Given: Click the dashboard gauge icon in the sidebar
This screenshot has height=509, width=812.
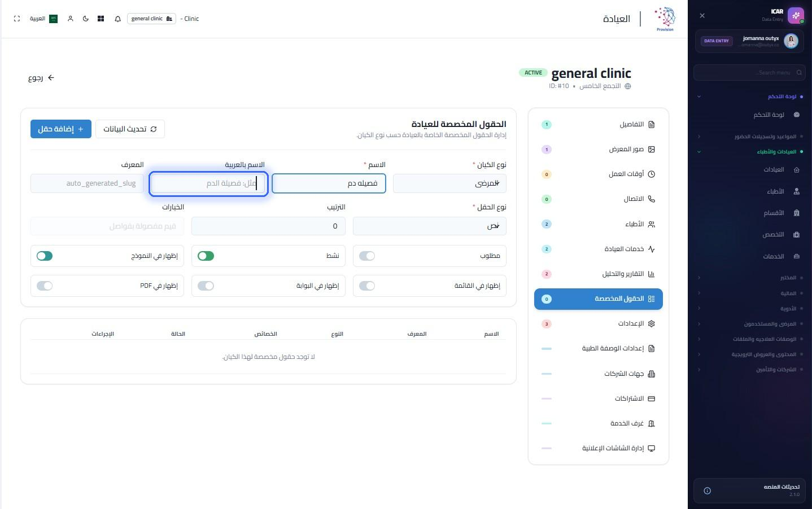Looking at the screenshot, I should point(797,115).
